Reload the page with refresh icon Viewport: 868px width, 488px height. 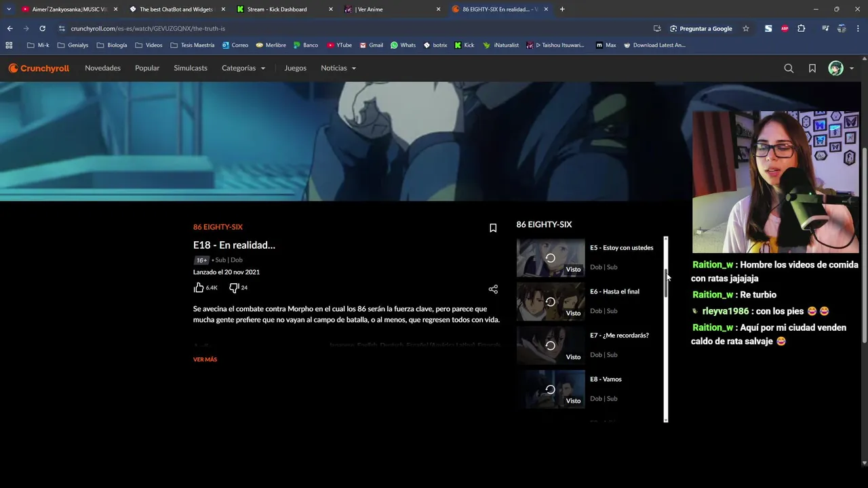[x=42, y=28]
